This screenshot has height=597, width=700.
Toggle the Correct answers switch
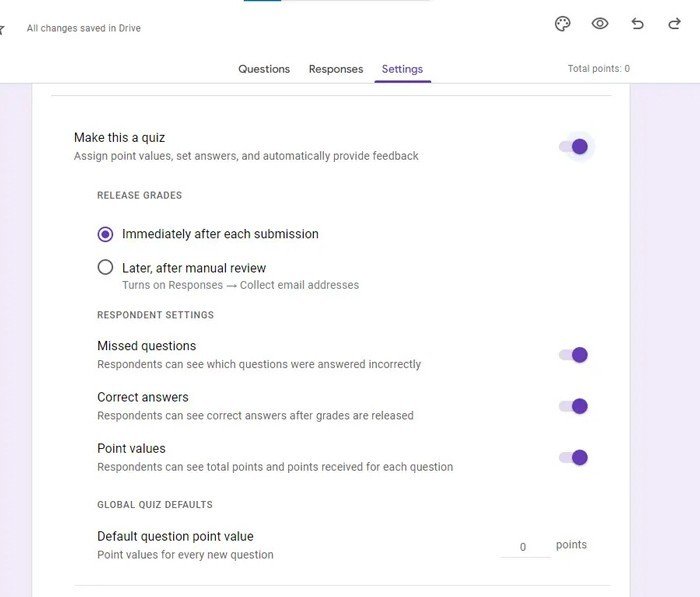pyautogui.click(x=574, y=406)
